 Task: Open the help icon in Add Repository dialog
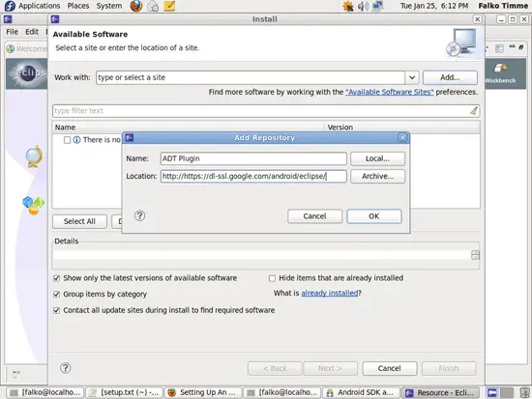click(x=140, y=215)
